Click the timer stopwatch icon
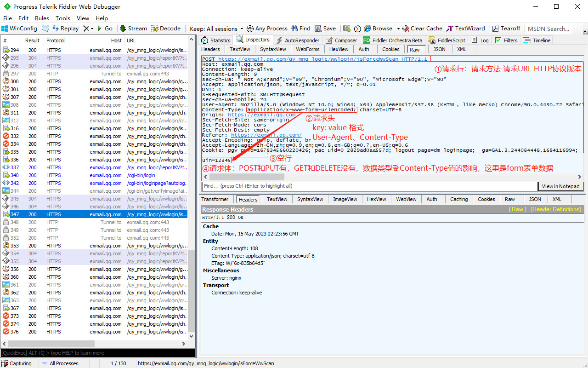Viewport: 588px width, 368px height. click(357, 29)
